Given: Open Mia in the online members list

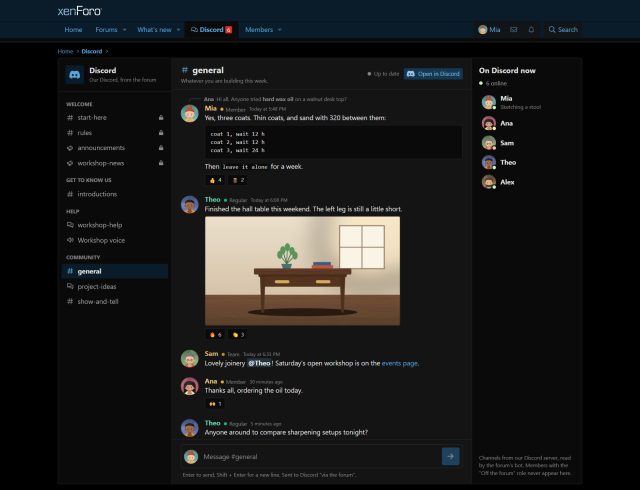Looking at the screenshot, I should click(x=526, y=102).
